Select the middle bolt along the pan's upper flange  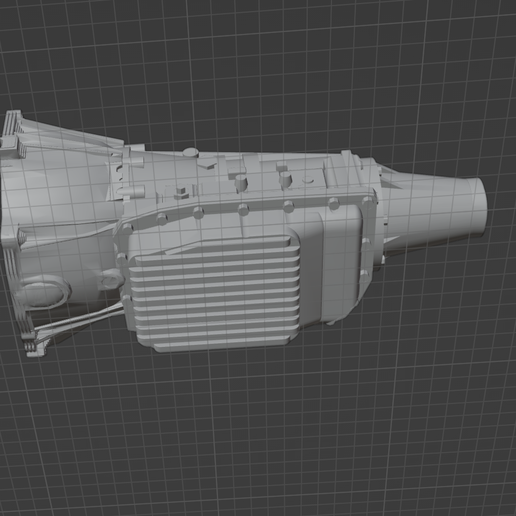(x=243, y=210)
